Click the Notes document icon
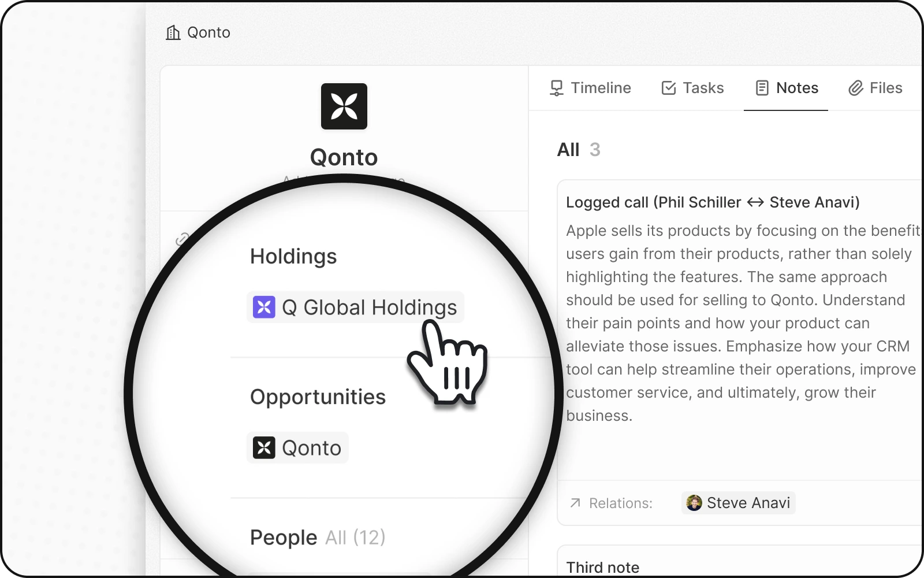The height and width of the screenshot is (578, 924). tap(762, 88)
